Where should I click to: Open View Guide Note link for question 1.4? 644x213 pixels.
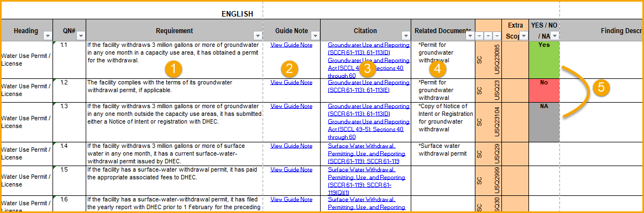pyautogui.click(x=291, y=146)
